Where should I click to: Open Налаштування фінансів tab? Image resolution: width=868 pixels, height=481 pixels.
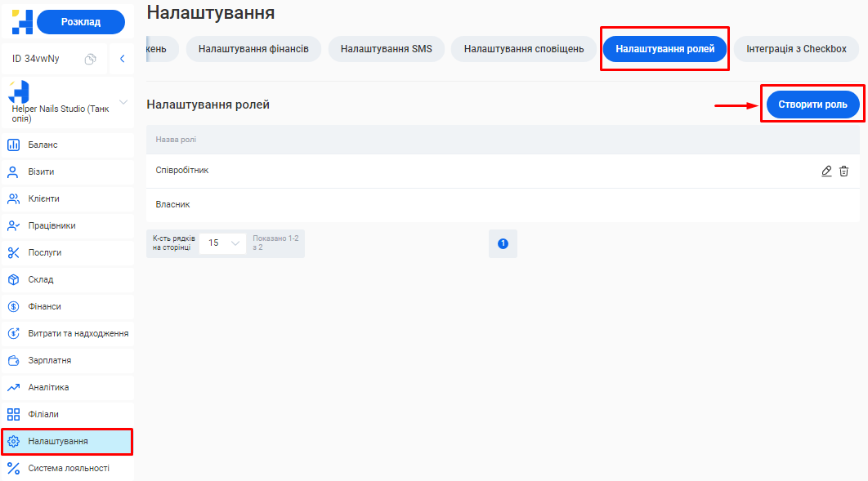[x=253, y=49]
